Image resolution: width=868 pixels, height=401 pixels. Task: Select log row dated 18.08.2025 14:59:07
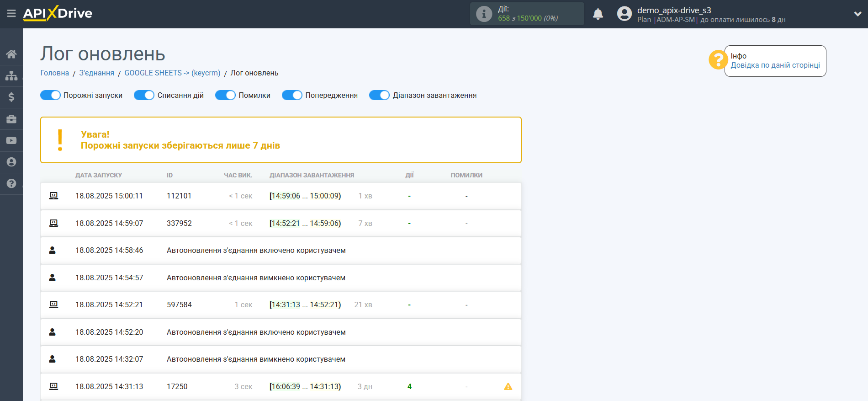point(281,223)
